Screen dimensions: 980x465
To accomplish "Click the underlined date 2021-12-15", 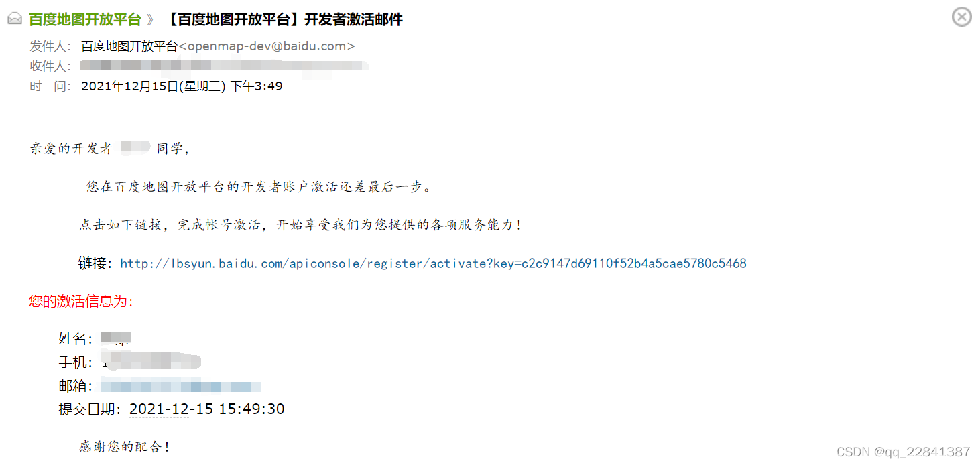I will coord(159,409).
